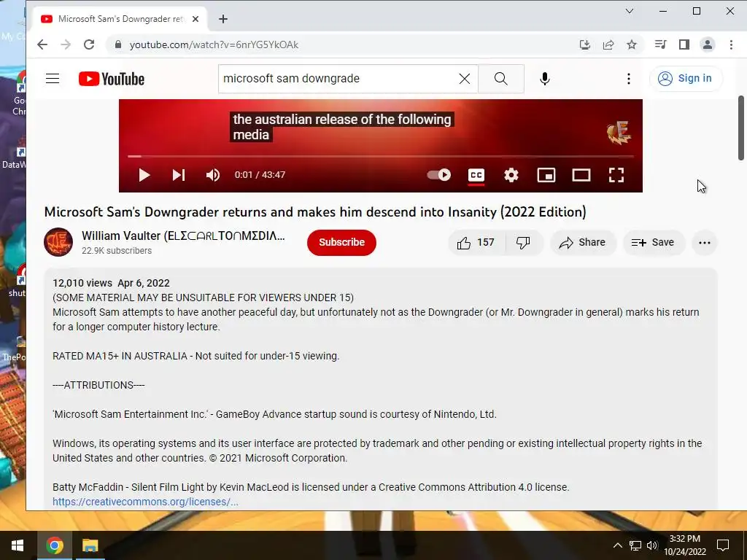Enable miniplayer mode
Screen dimensions: 747x560
(x=546, y=175)
